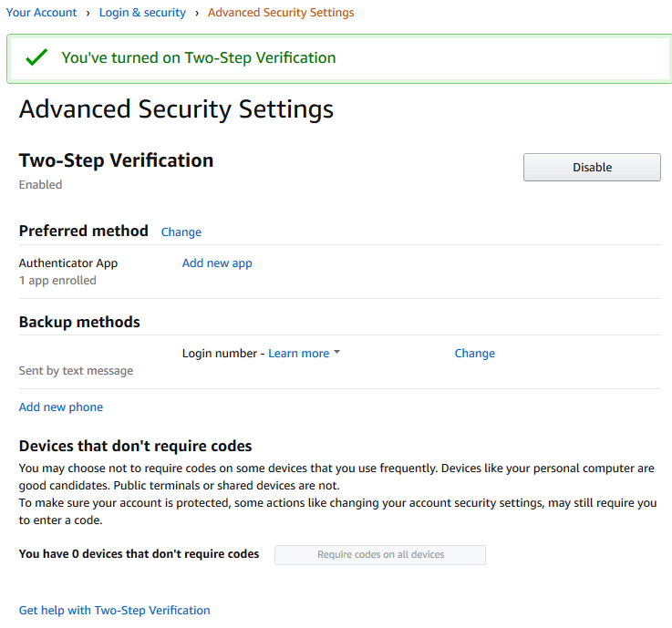The image size is (672, 628).
Task: Open Learn more about Login number
Action: [x=299, y=353]
